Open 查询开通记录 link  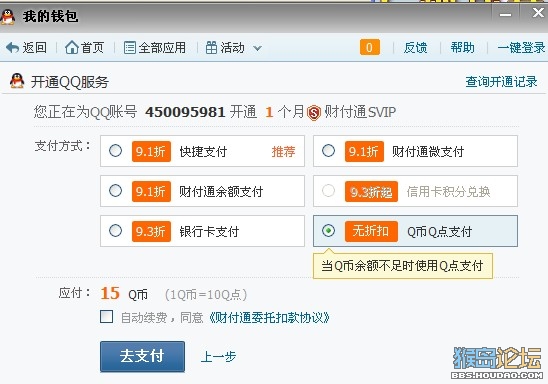(501, 82)
